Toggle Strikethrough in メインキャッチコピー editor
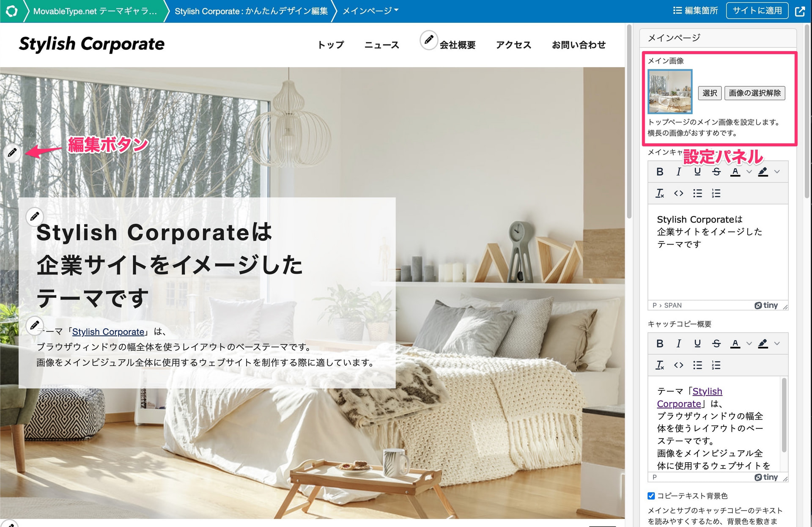The width and height of the screenshot is (812, 527). (x=716, y=172)
